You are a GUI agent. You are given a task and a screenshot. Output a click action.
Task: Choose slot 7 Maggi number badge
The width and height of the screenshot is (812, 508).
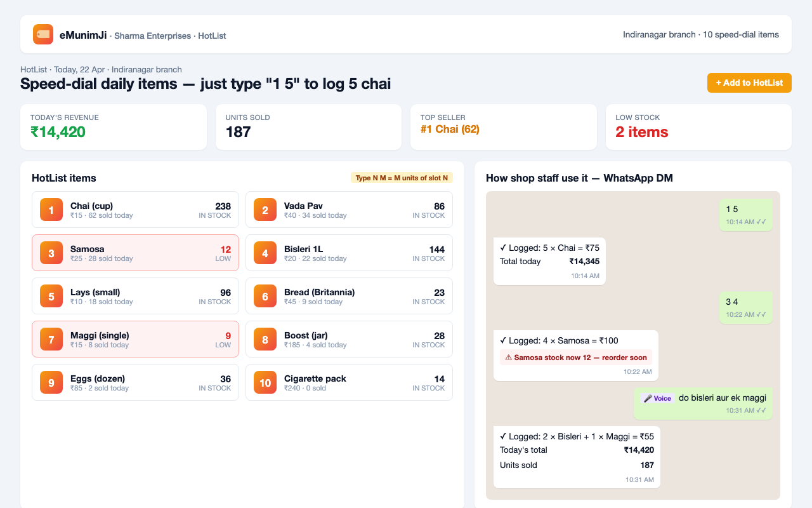point(51,339)
